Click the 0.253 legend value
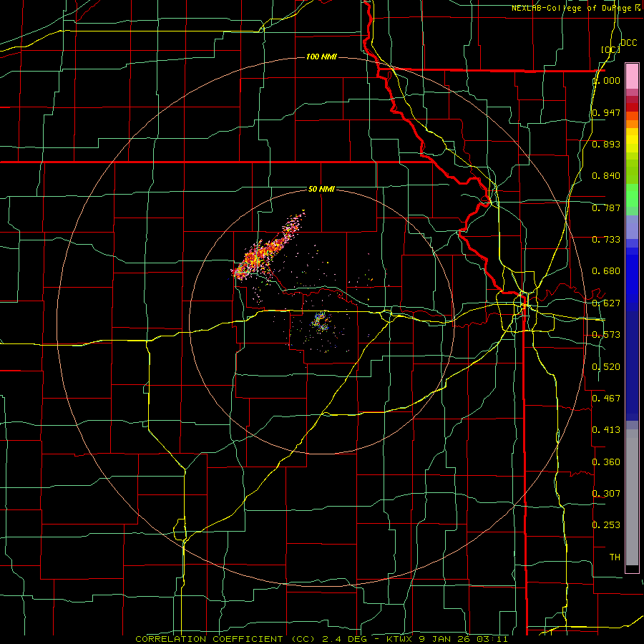644x644 pixels. [606, 525]
